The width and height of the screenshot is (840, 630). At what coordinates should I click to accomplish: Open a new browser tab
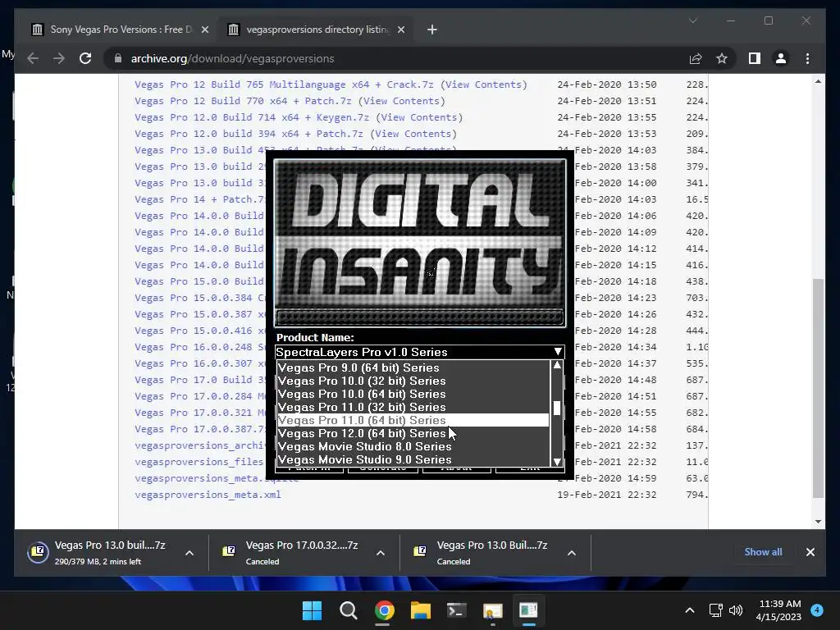[431, 30]
